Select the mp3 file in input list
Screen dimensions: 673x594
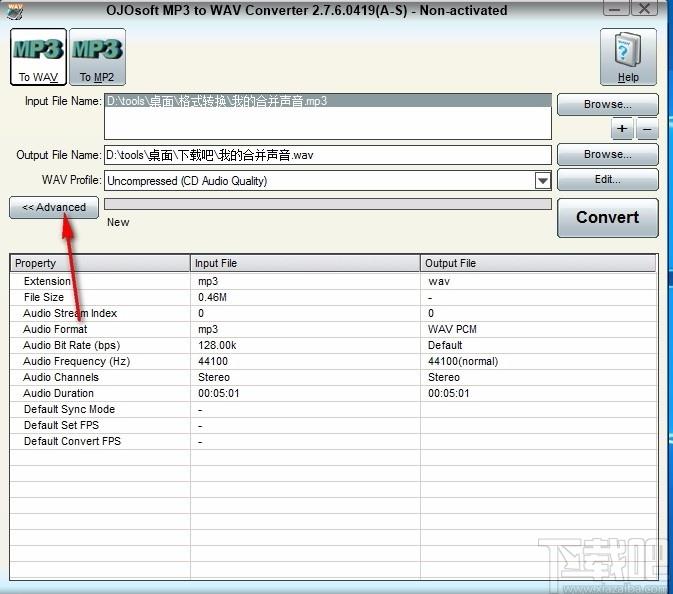pyautogui.click(x=328, y=101)
